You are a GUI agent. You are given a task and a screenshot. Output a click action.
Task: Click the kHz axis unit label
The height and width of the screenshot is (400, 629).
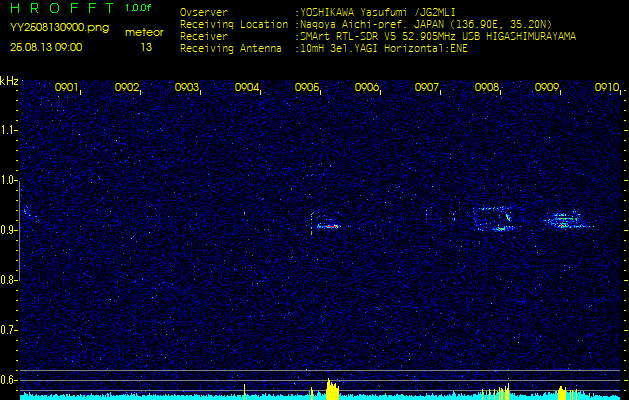point(9,81)
